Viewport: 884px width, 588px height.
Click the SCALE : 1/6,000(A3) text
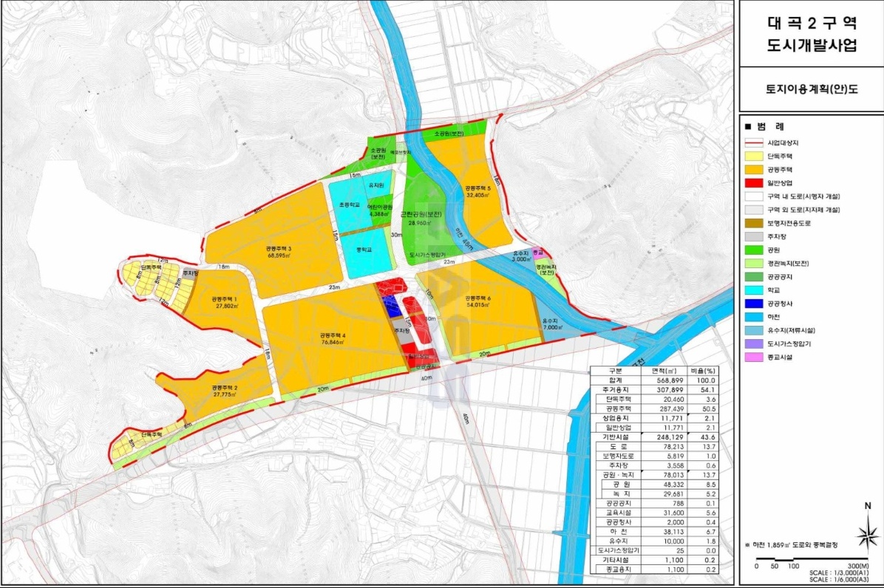(x=839, y=580)
